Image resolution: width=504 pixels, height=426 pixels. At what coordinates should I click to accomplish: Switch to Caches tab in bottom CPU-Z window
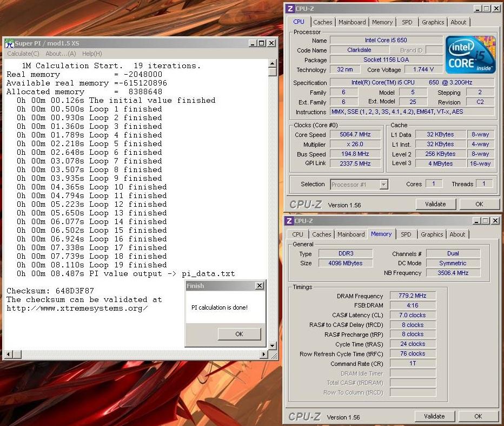pos(321,234)
